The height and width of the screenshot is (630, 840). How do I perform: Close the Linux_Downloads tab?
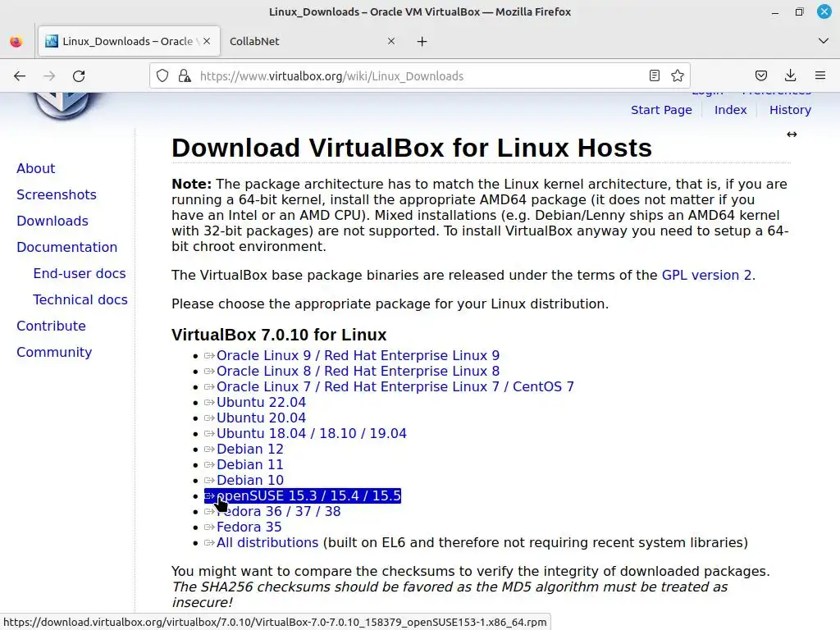pyautogui.click(x=207, y=41)
